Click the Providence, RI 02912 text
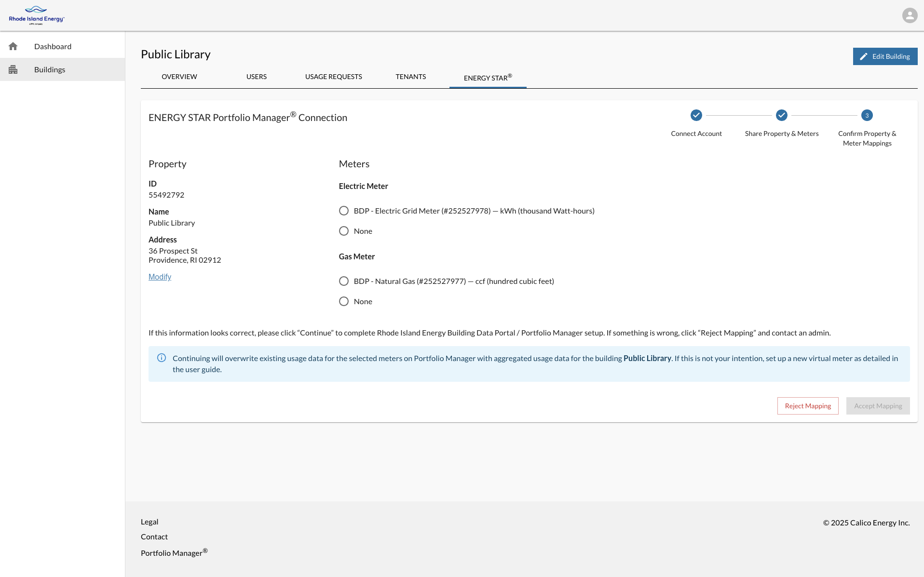The image size is (924, 577). pos(185,260)
